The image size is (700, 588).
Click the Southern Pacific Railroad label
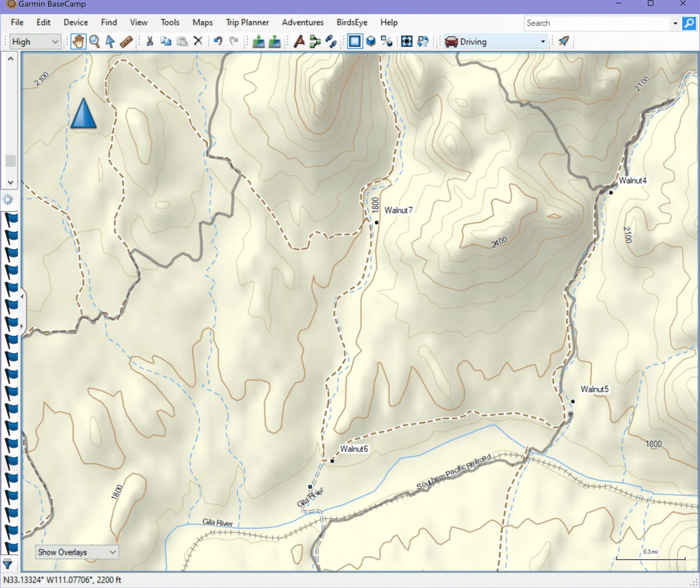[454, 472]
